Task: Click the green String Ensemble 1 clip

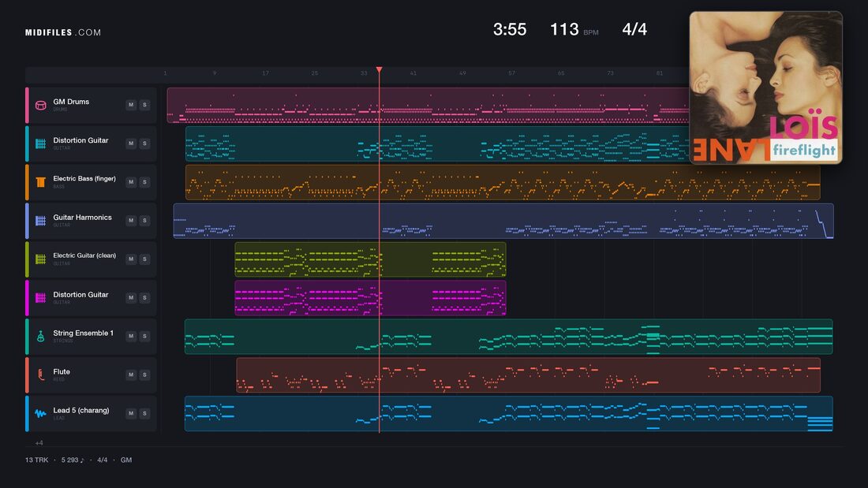Action: pyautogui.click(x=509, y=336)
